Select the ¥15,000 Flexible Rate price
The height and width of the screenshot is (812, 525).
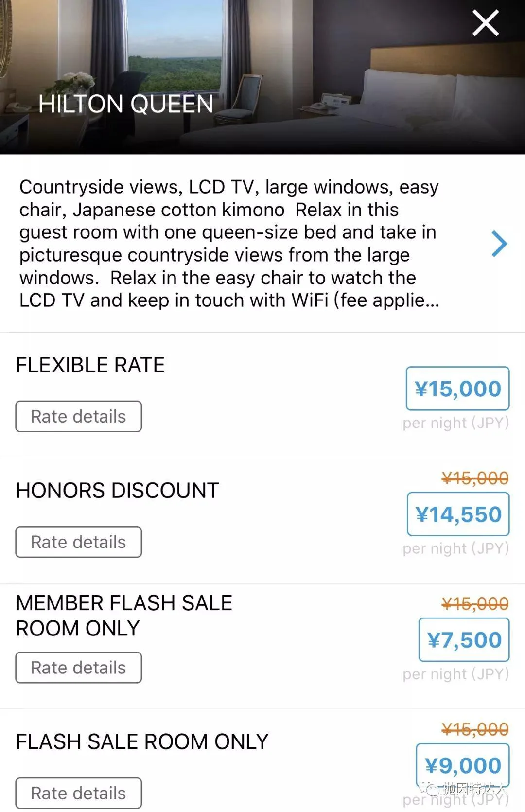[x=457, y=389]
